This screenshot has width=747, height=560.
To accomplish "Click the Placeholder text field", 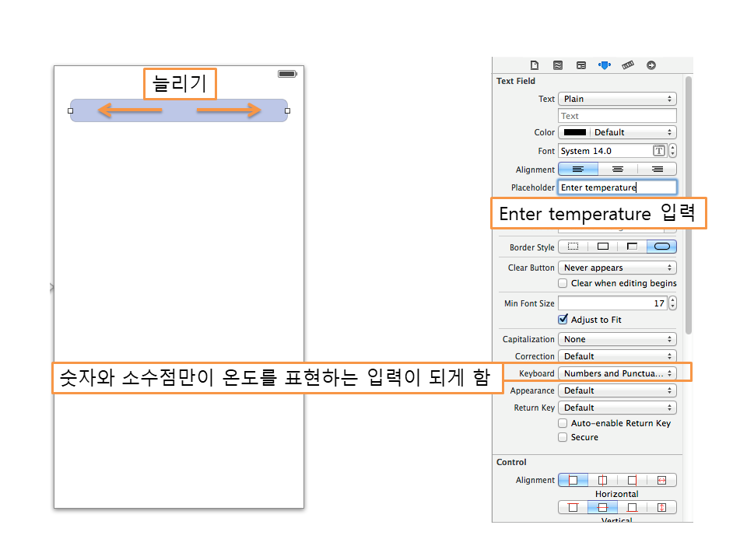I will coord(617,187).
